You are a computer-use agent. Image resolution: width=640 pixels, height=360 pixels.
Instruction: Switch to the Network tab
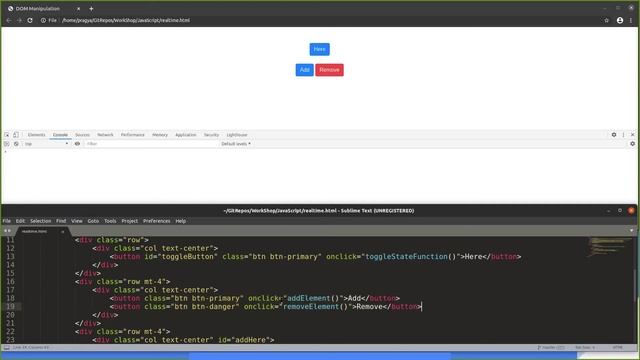[x=105, y=135]
